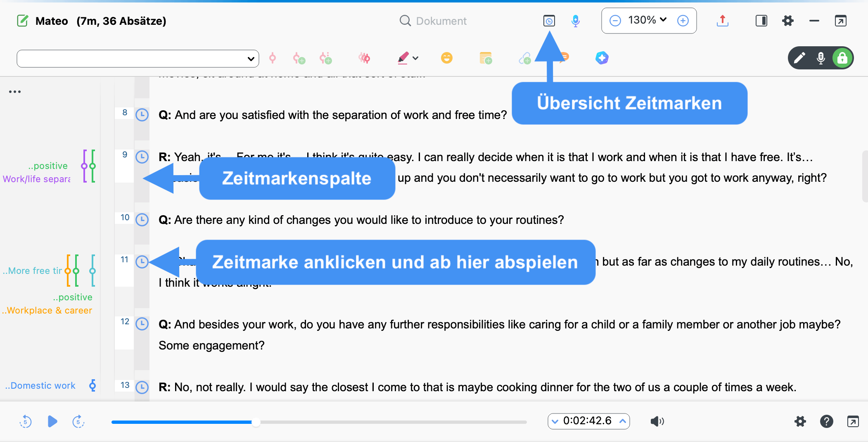Click paragraph number 8
Image resolution: width=868 pixels, height=442 pixels.
point(125,112)
